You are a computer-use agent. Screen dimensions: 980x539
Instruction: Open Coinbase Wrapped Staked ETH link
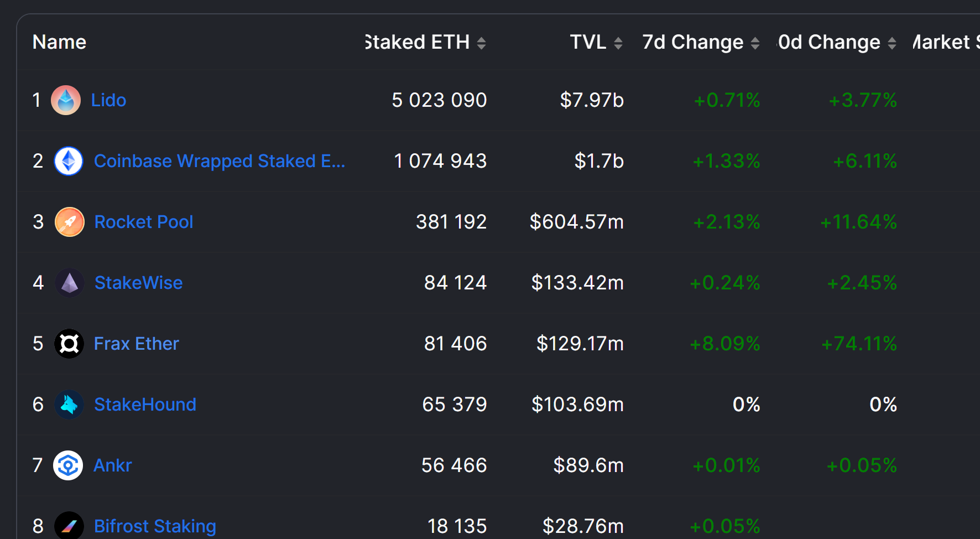(220, 161)
